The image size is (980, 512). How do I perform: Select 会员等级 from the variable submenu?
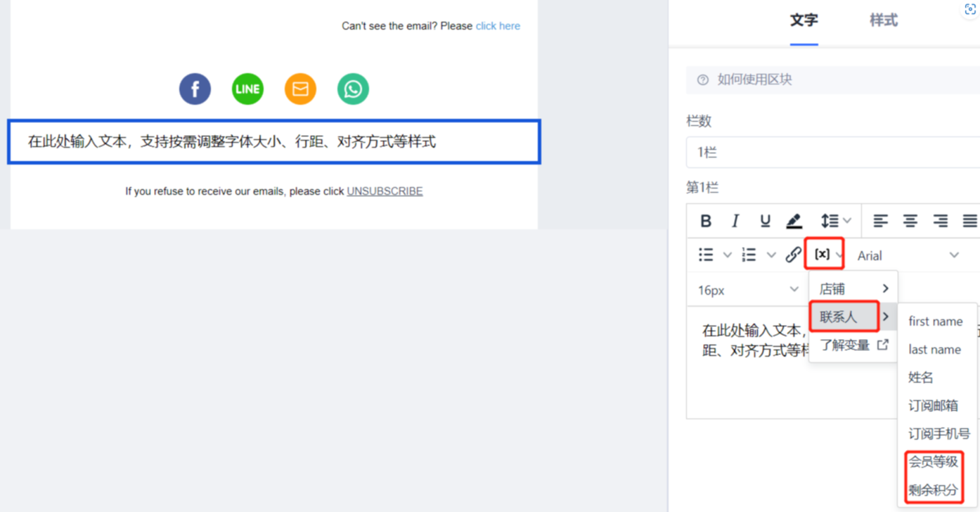point(933,462)
